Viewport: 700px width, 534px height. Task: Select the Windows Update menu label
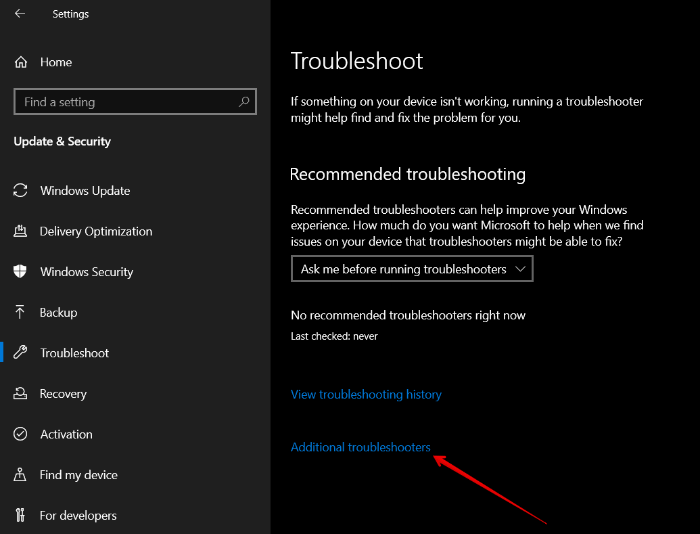(x=85, y=191)
